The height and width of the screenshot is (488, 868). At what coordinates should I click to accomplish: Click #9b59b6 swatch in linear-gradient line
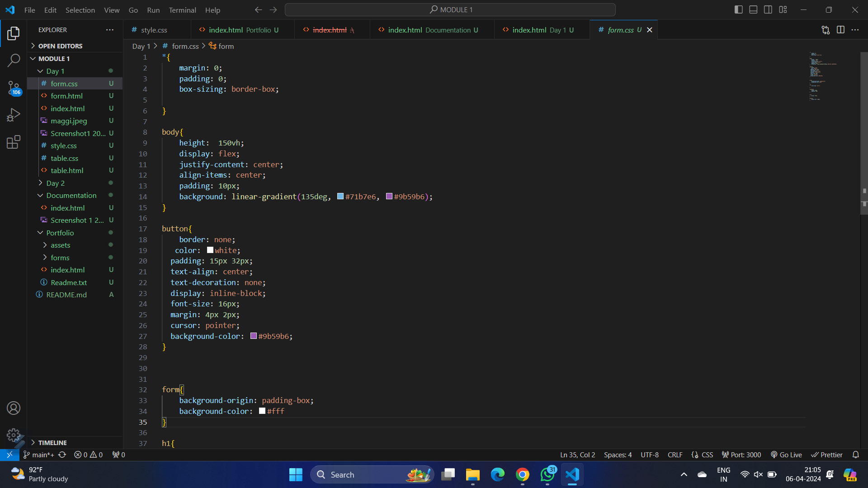point(389,197)
